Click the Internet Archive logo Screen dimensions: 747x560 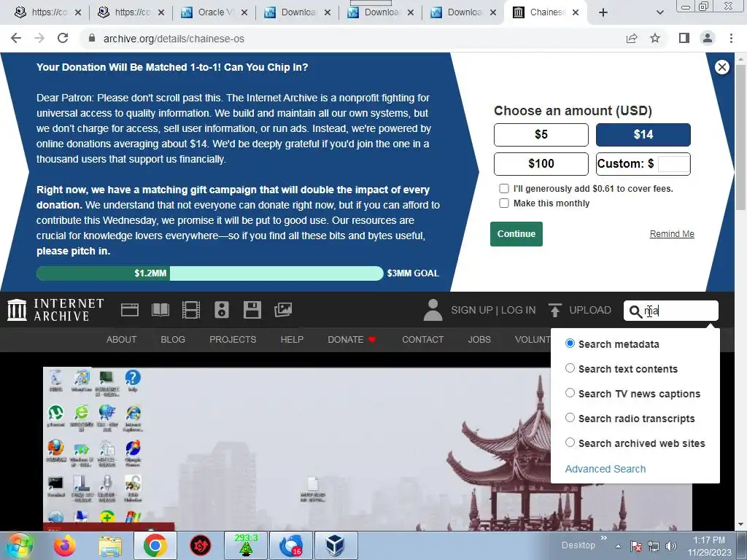coord(55,310)
